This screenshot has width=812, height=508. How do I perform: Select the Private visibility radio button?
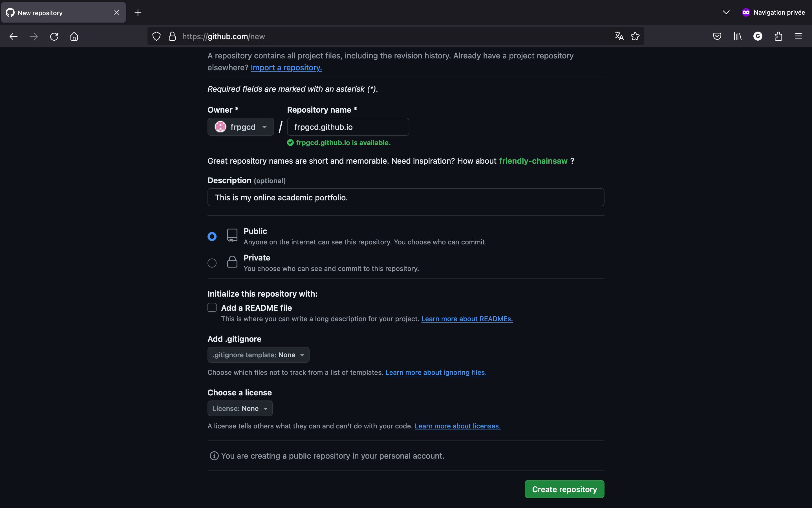[212, 263]
